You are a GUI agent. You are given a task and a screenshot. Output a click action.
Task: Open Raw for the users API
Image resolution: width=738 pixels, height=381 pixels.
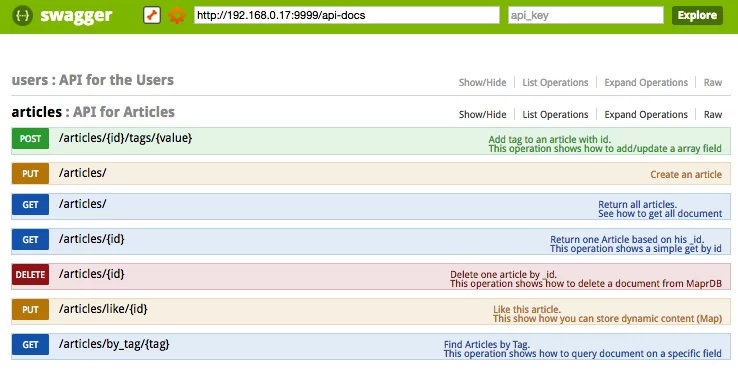pos(713,82)
